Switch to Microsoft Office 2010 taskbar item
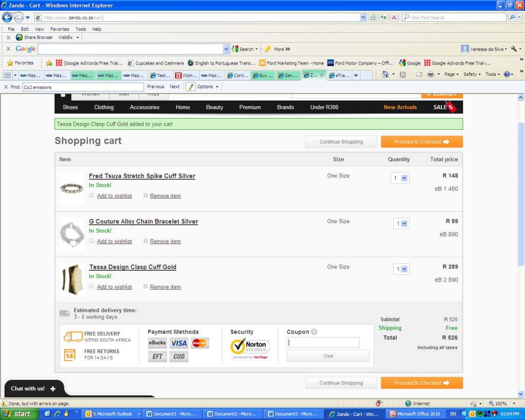Screen dimensions: 525x420 (x=415, y=414)
